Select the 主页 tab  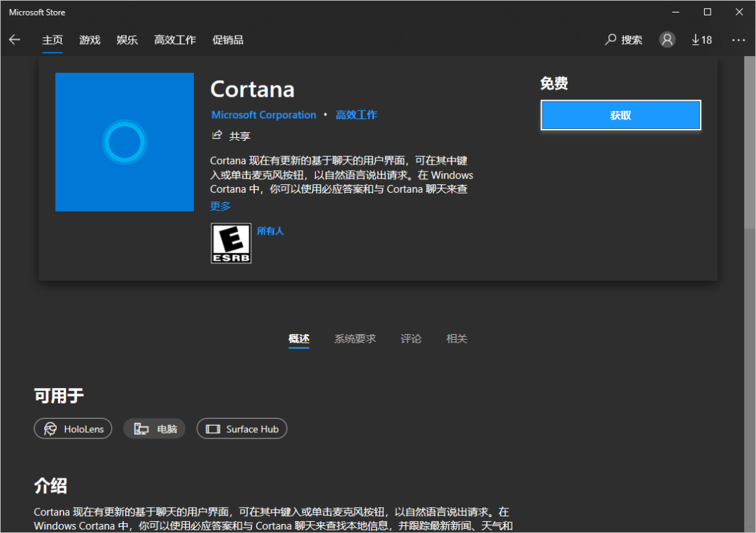[x=52, y=40]
